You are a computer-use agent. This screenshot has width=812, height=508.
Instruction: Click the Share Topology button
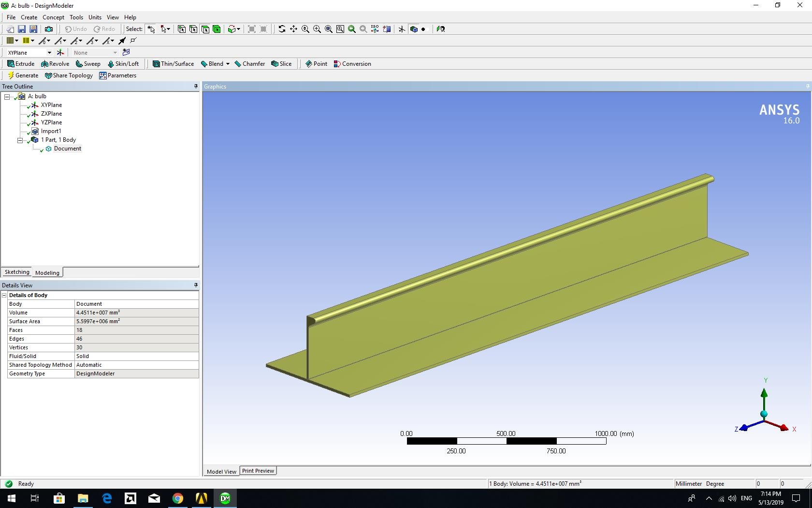(x=69, y=75)
